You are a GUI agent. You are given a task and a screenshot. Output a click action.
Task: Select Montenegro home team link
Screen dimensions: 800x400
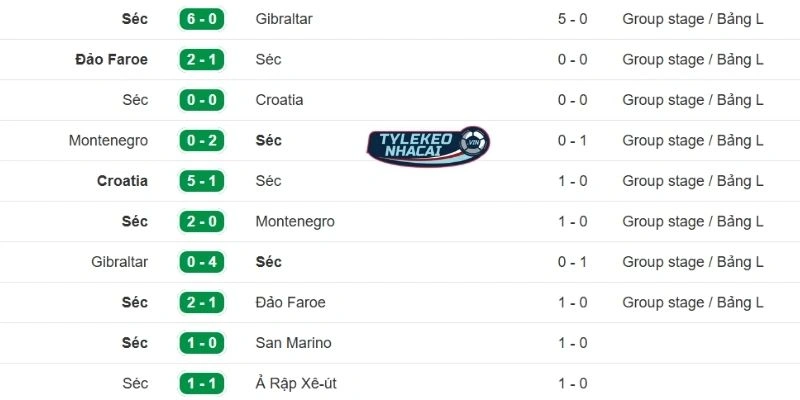[108, 141]
